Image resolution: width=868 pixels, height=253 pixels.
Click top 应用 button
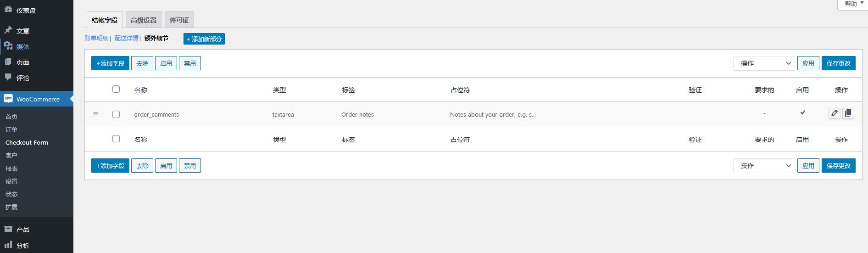[x=808, y=63]
